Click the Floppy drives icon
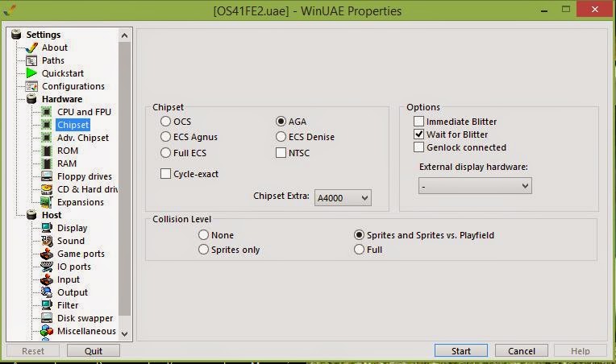616x364 pixels. [x=47, y=176]
